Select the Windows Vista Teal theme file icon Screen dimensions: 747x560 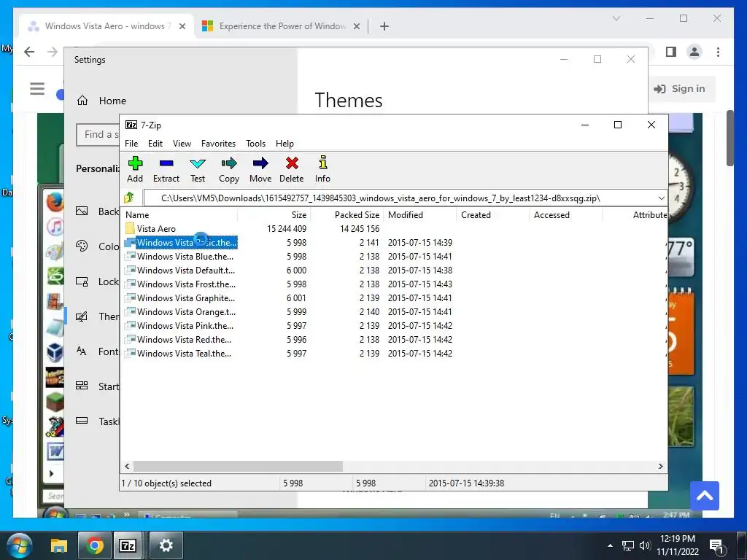(x=130, y=354)
